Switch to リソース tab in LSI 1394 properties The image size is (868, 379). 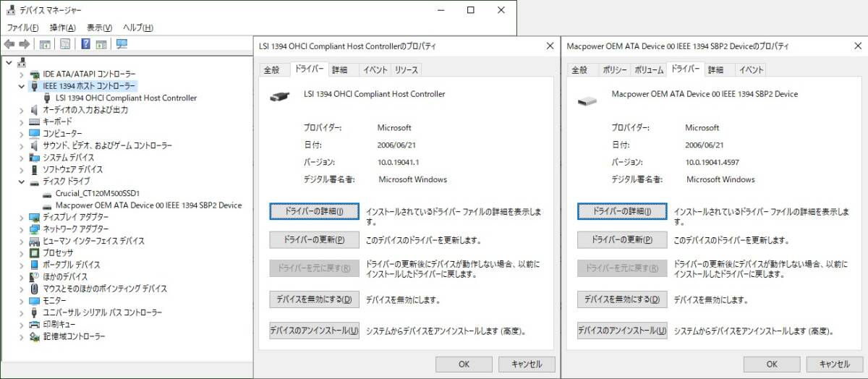pyautogui.click(x=406, y=70)
